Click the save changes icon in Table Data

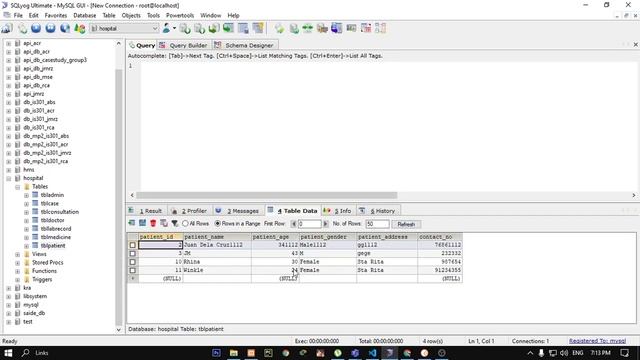click(x=142, y=223)
